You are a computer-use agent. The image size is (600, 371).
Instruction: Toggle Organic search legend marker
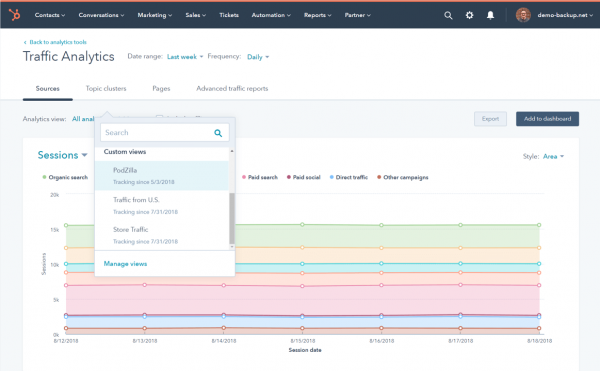(x=44, y=177)
